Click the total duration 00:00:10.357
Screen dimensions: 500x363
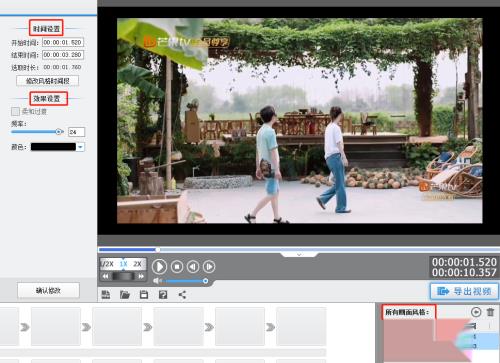coord(464,273)
